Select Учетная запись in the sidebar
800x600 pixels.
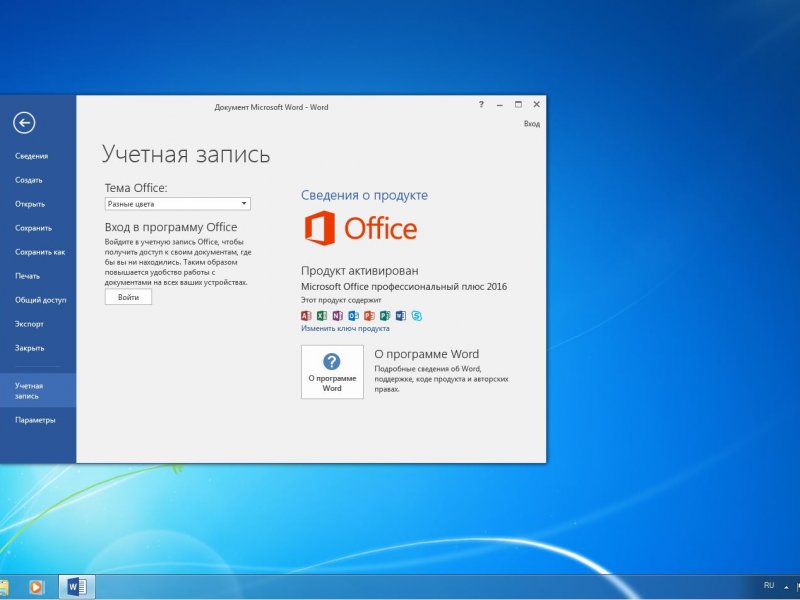38,391
